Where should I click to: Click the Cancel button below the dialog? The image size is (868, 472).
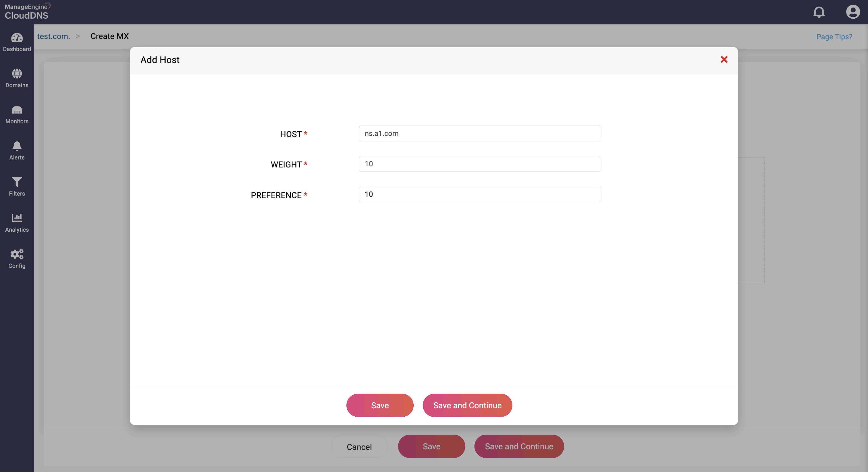click(359, 446)
